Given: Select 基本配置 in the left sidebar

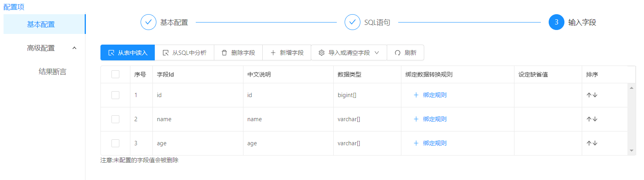Looking at the screenshot, I should click(41, 24).
